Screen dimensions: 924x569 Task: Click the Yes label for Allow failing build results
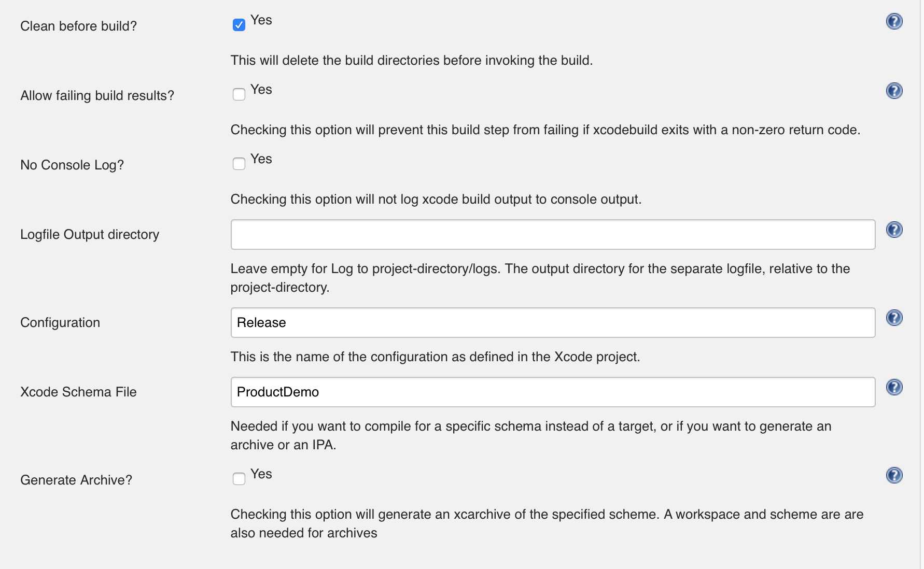coord(261,90)
